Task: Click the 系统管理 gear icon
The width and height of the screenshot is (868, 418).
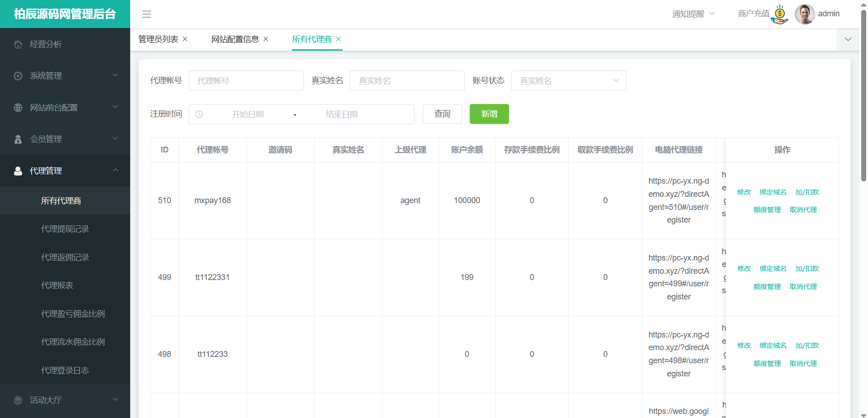Action: pos(18,76)
